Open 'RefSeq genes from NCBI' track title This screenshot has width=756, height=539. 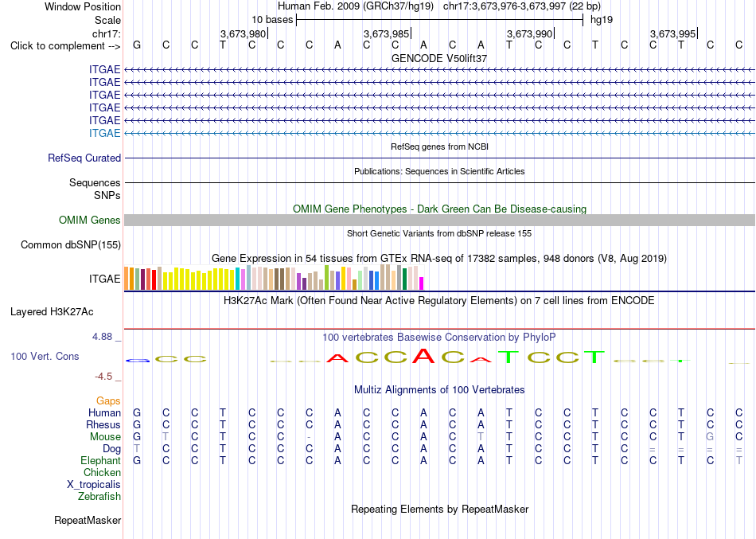click(439, 146)
